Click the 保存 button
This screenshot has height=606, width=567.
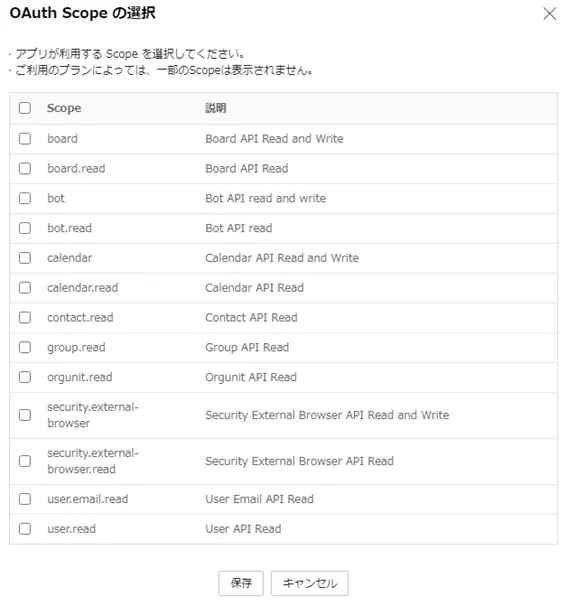[241, 583]
